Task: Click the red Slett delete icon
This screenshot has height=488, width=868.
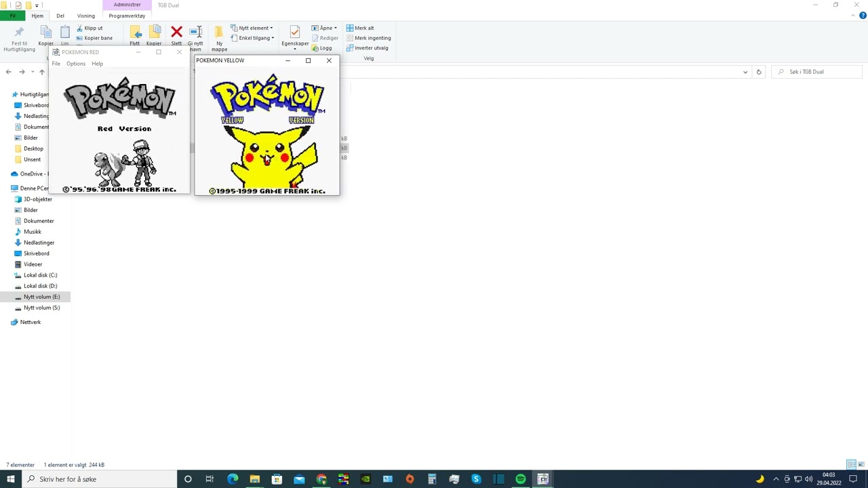Action: click(176, 32)
